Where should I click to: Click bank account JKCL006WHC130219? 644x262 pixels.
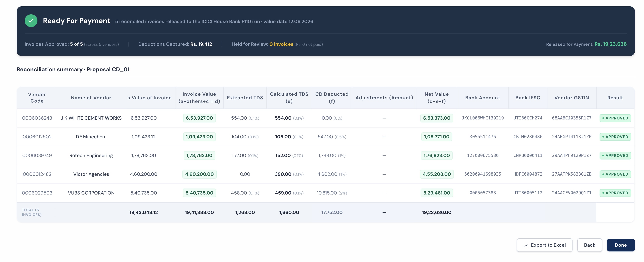pyautogui.click(x=483, y=118)
